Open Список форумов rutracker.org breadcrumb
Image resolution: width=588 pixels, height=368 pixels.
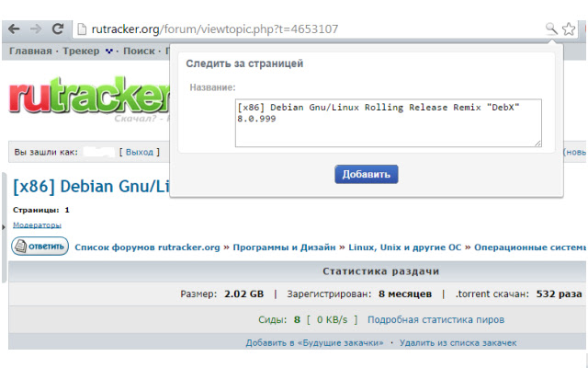tap(147, 247)
